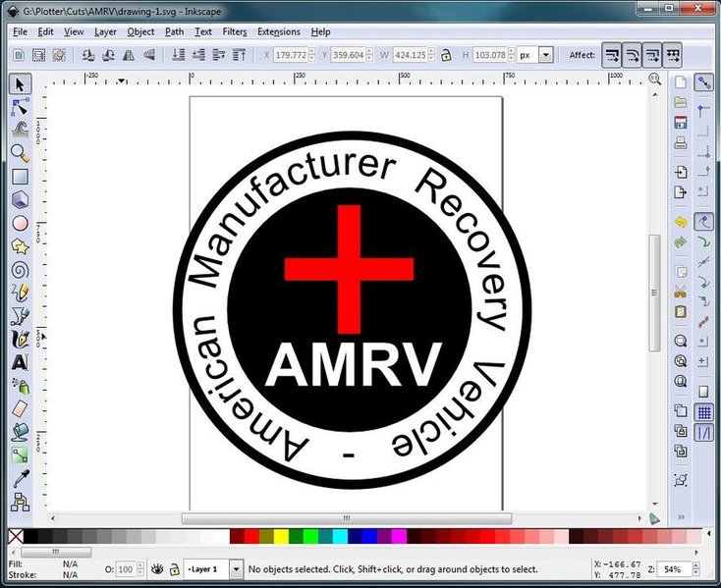Toggle the width-height lock icon
The height and width of the screenshot is (588, 721).
446,55
